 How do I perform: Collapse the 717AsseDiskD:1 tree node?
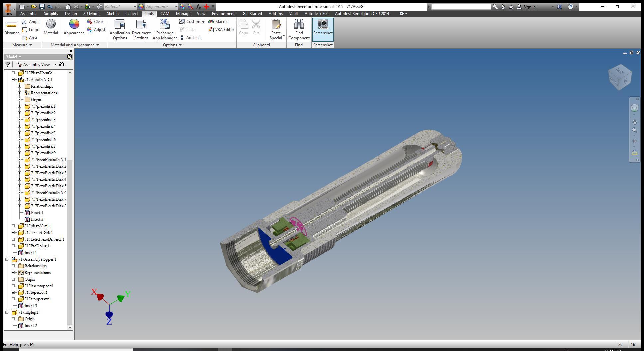click(13, 80)
